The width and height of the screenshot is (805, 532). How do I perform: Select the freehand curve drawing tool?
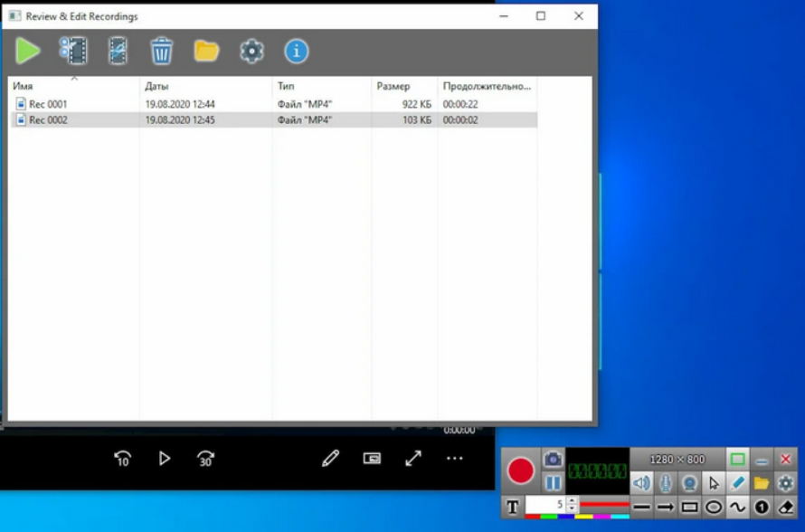click(738, 508)
